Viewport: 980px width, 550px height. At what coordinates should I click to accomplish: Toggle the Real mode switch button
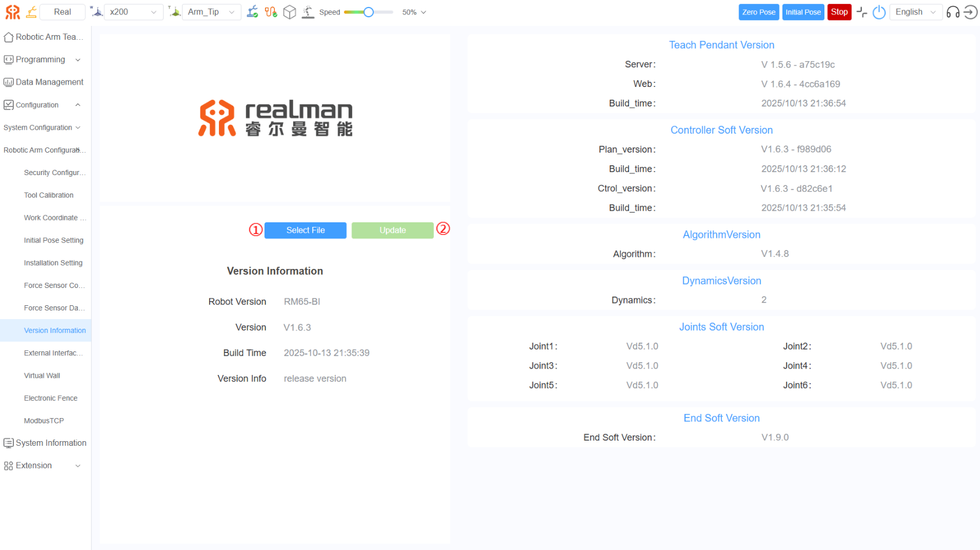pyautogui.click(x=62, y=12)
